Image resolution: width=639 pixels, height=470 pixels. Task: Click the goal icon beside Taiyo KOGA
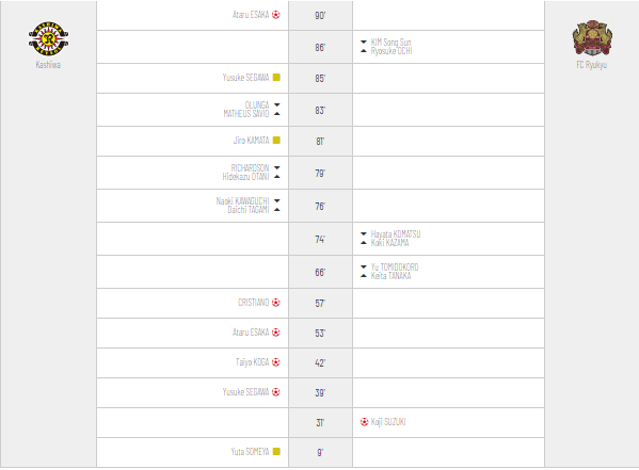click(x=276, y=362)
